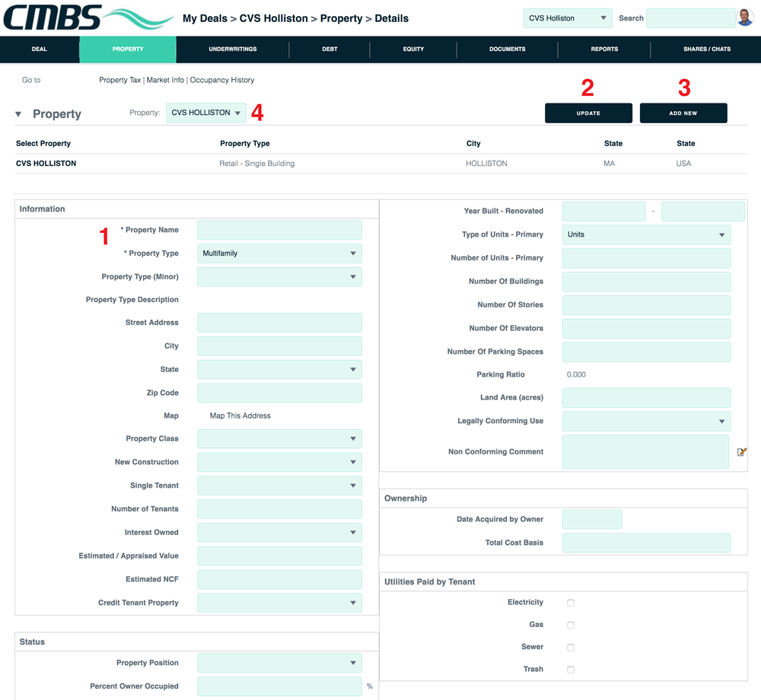Screen dimensions: 761x700
Task: Expand the Single Tenant dropdown
Action: click(x=279, y=485)
